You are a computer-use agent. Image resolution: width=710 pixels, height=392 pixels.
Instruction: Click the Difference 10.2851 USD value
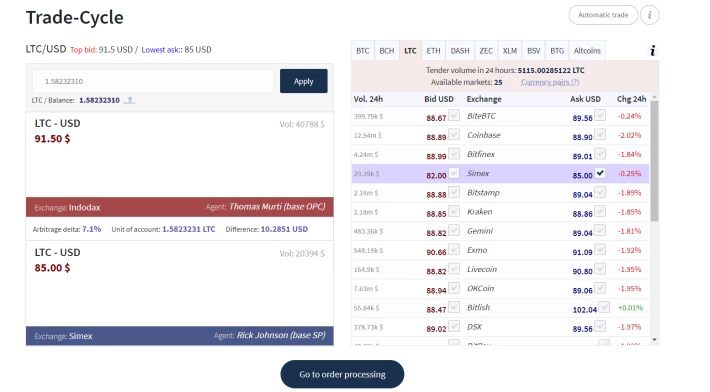click(284, 229)
